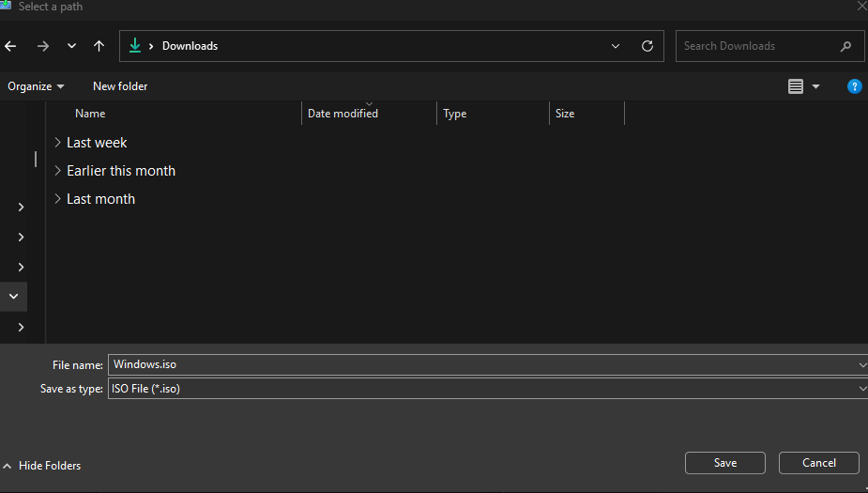Click the Up one level arrow
868x493 pixels.
tap(99, 46)
